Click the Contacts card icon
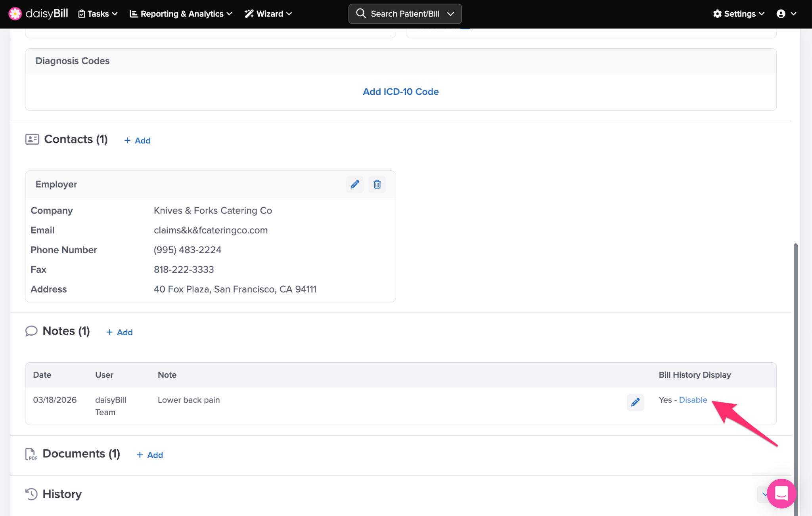Viewport: 812px width, 516px height. [x=32, y=139]
